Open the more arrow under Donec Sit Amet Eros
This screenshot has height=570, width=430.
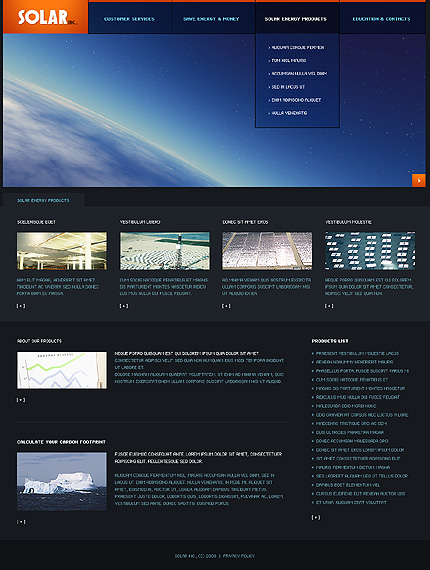point(226,306)
